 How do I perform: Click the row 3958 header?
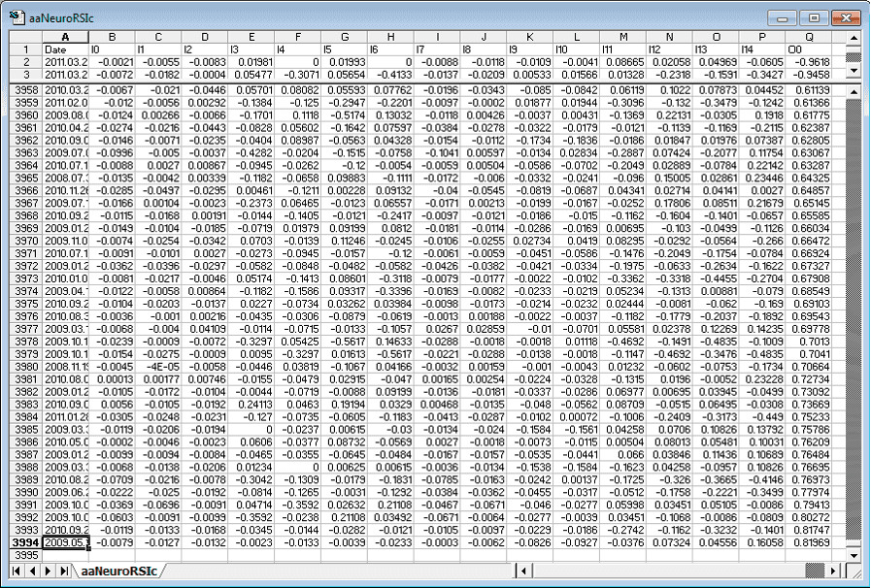click(22, 90)
